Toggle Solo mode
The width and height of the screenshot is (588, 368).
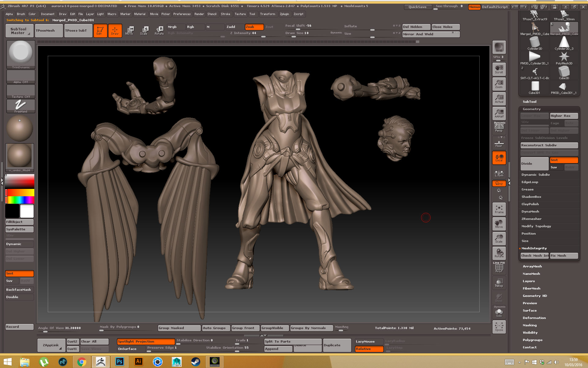coord(499,312)
